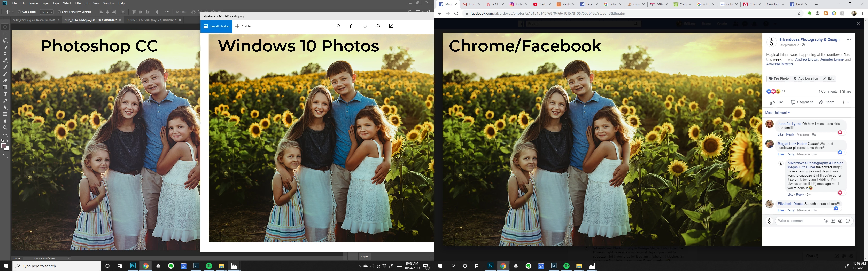Click Tag Photo button on Facebook

pos(779,79)
